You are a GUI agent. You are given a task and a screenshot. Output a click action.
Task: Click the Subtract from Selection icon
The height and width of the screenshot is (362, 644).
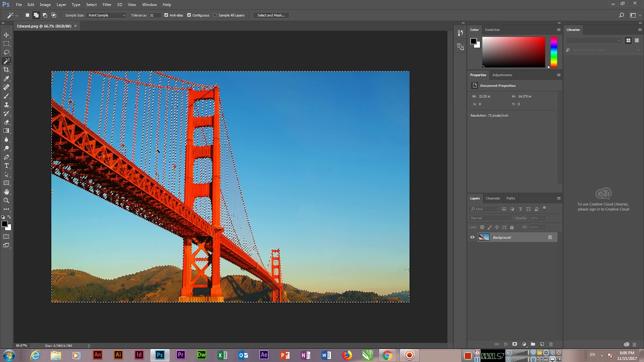[45, 15]
